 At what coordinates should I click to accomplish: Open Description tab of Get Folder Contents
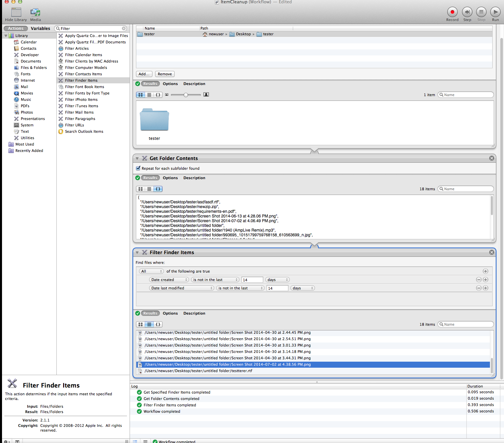pos(194,178)
